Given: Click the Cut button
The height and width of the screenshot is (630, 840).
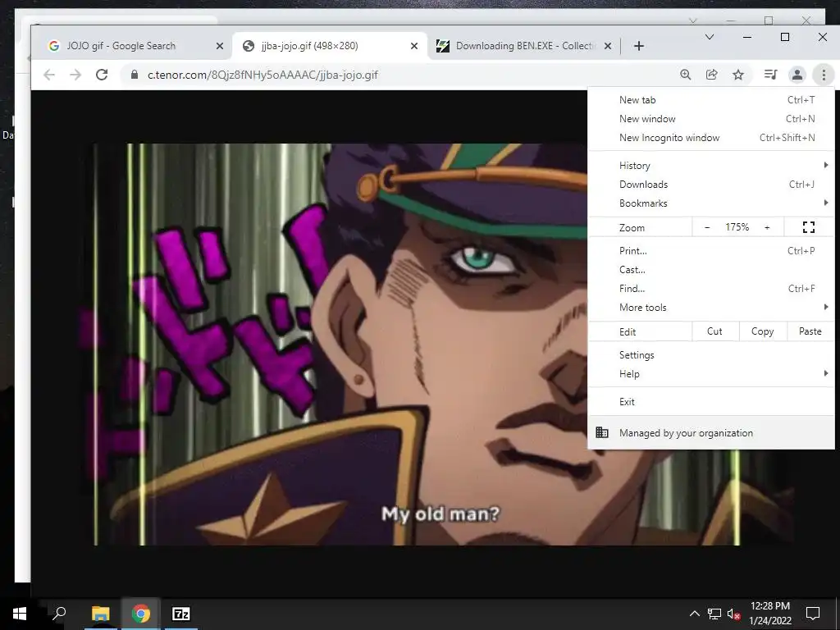Looking at the screenshot, I should tap(714, 331).
